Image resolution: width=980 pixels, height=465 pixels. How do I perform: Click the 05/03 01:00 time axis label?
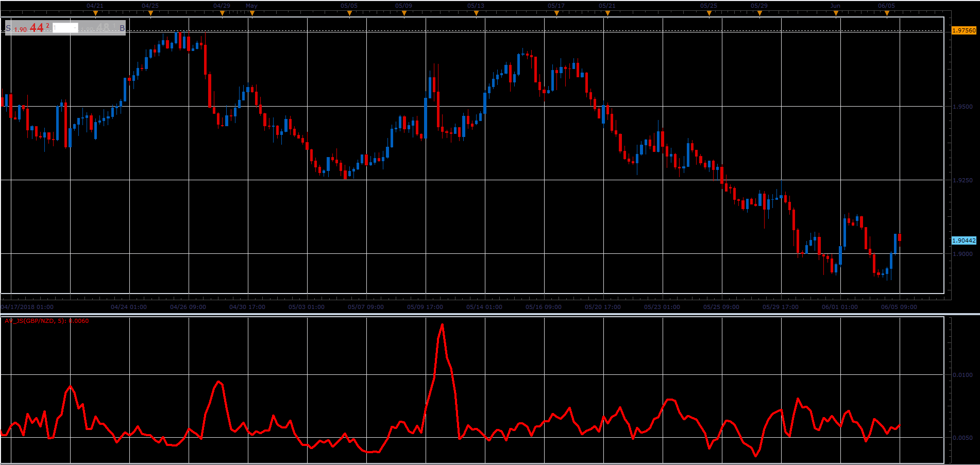pyautogui.click(x=307, y=307)
